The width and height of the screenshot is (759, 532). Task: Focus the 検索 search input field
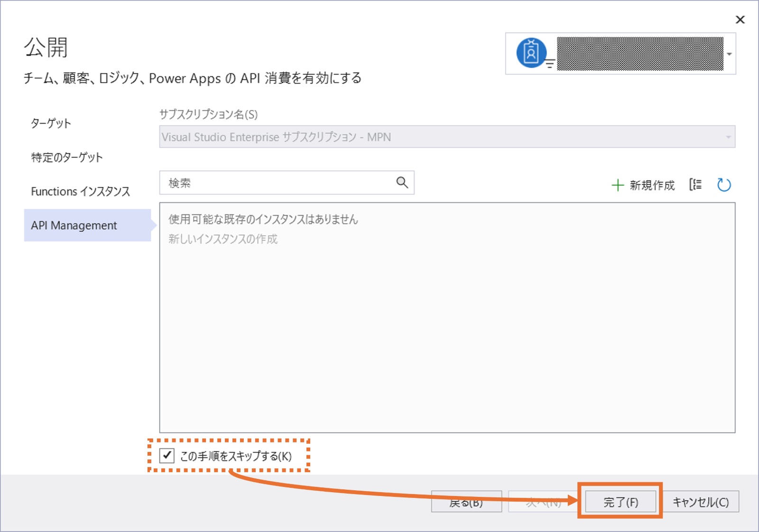point(287,183)
